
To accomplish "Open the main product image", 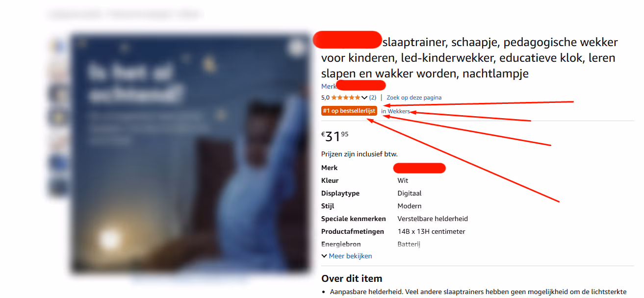I will pyautogui.click(x=190, y=153).
